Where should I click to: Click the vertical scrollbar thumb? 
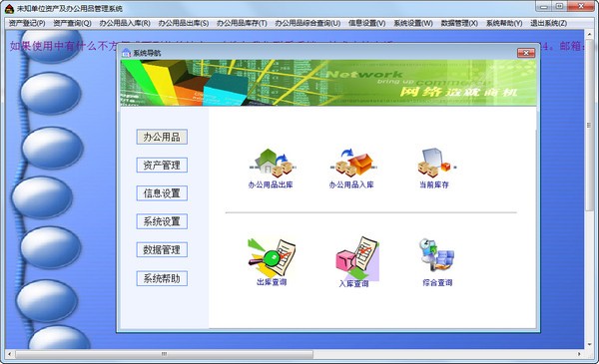(589, 125)
